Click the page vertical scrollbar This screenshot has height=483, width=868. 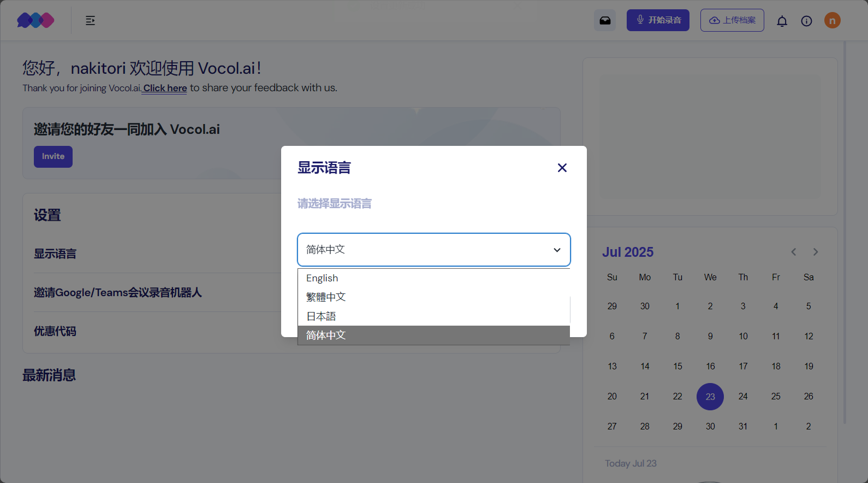pos(845,232)
